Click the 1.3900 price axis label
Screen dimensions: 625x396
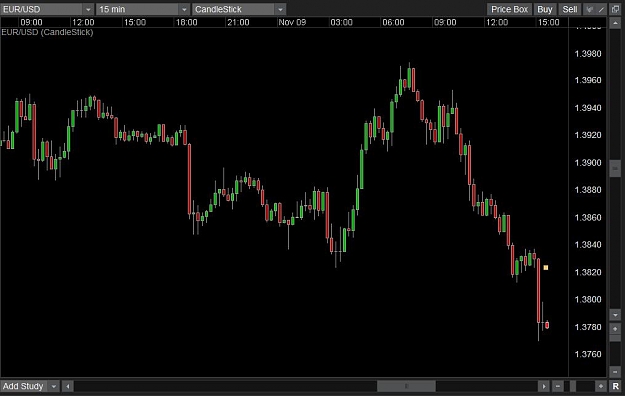[588, 163]
